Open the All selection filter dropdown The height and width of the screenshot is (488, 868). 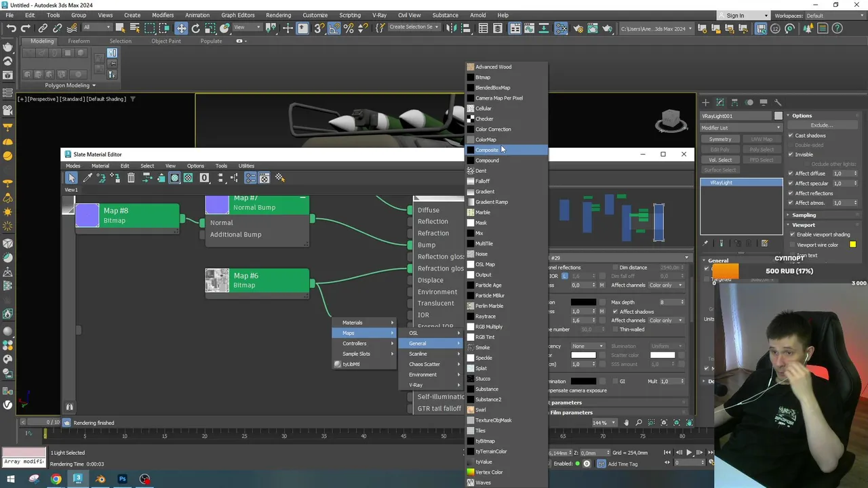point(96,28)
